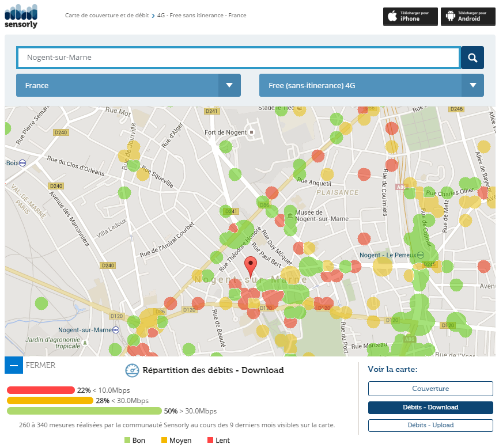Image resolution: width=499 pixels, height=448 pixels.
Task: Expand the country list using its arrow
Action: 229,85
